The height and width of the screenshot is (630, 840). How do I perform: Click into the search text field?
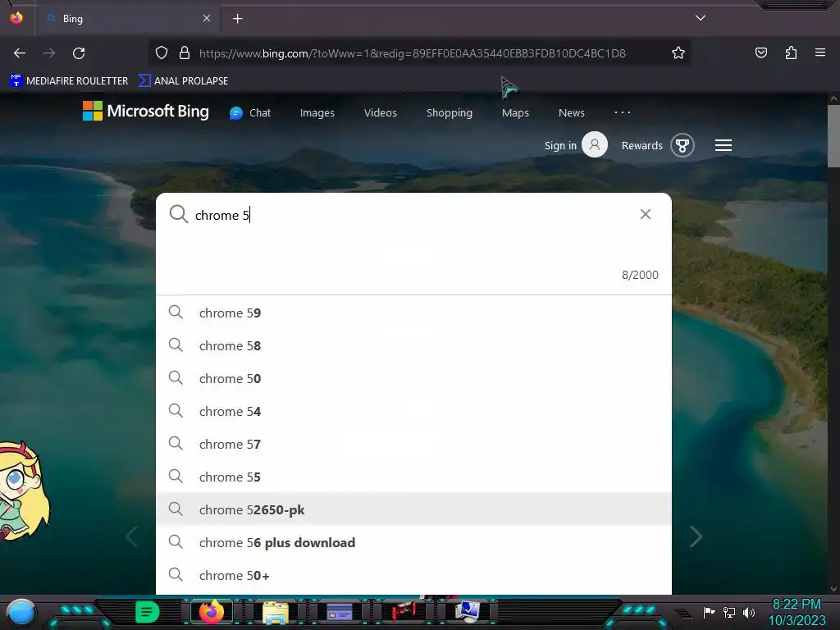point(413,216)
